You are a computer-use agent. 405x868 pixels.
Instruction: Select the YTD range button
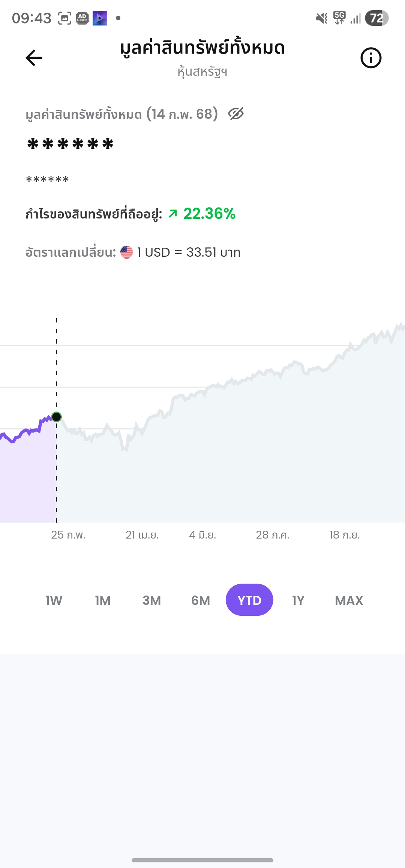tap(249, 600)
